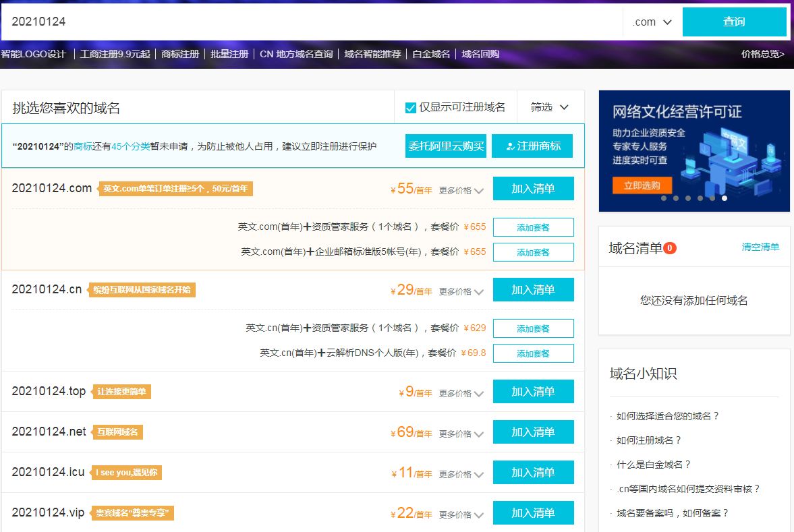The height and width of the screenshot is (532, 794).
Task: Open the .com extension dropdown
Action: (x=649, y=22)
